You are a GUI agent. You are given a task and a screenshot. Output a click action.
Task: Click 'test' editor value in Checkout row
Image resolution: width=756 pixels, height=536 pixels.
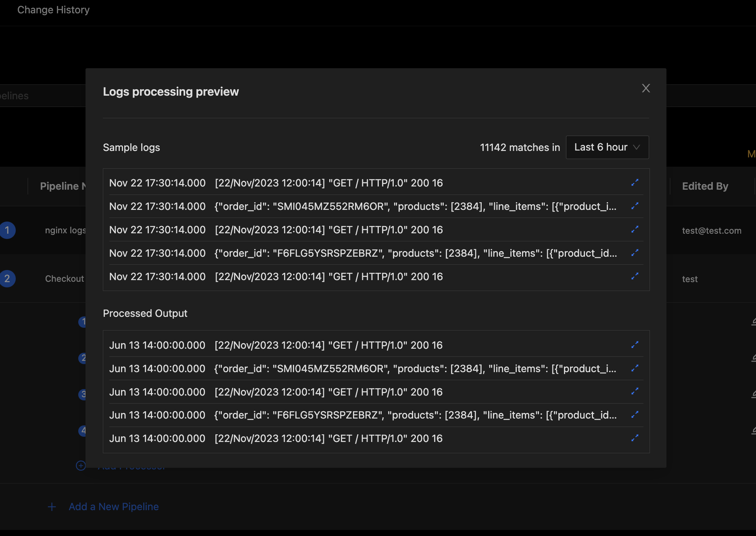click(690, 279)
